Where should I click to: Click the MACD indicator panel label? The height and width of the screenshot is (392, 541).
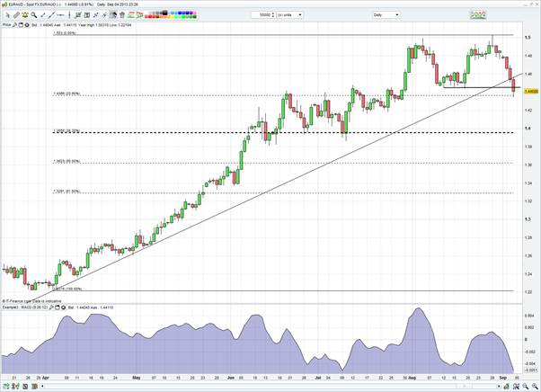pos(27,307)
